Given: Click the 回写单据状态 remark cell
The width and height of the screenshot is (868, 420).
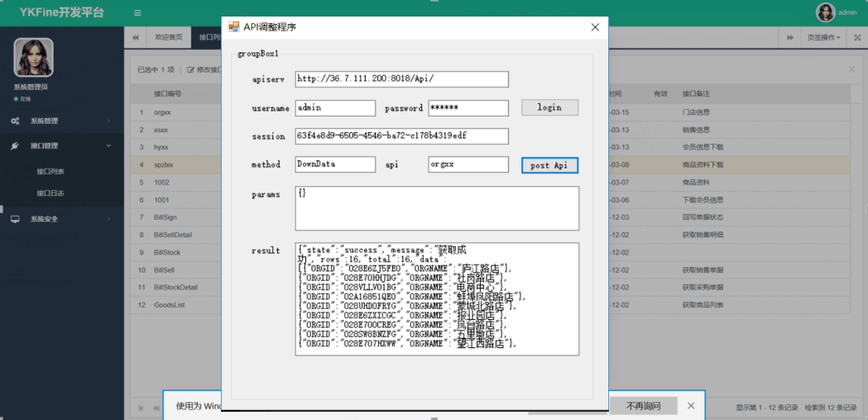Looking at the screenshot, I should point(703,217).
